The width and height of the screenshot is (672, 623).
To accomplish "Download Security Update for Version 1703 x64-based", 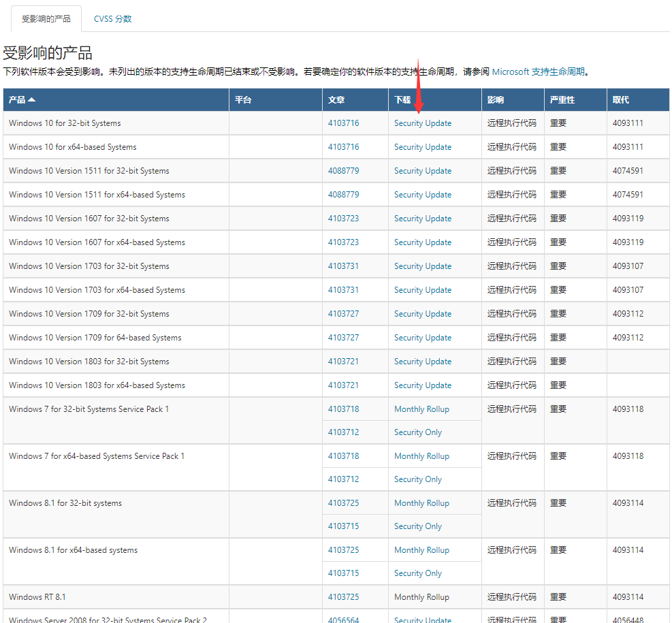I will pyautogui.click(x=423, y=290).
